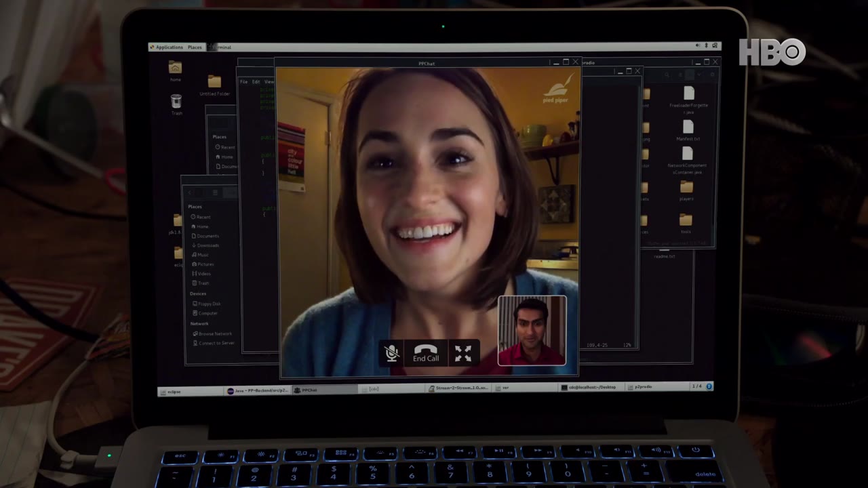Mute the microphone in PPChat

coord(391,352)
